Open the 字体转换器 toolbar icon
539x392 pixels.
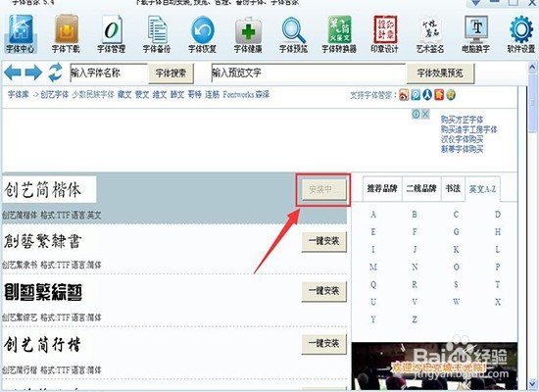click(339, 33)
